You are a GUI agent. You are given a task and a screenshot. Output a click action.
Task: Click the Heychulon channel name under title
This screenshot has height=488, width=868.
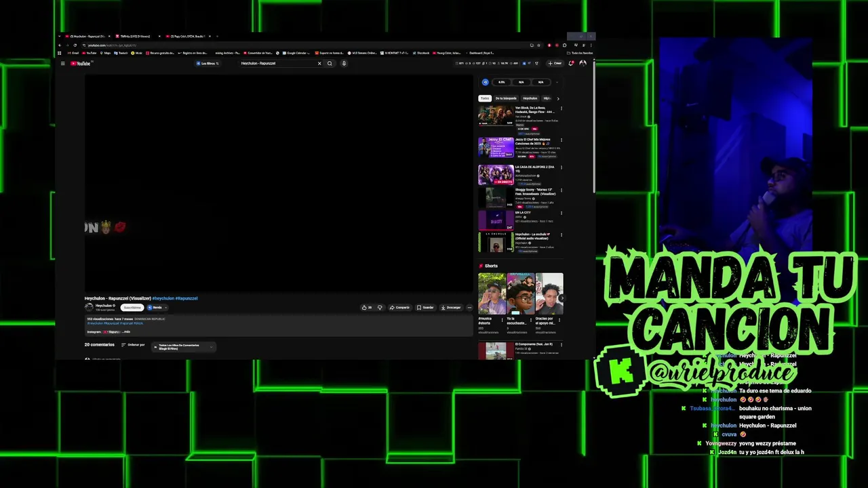[x=104, y=306]
